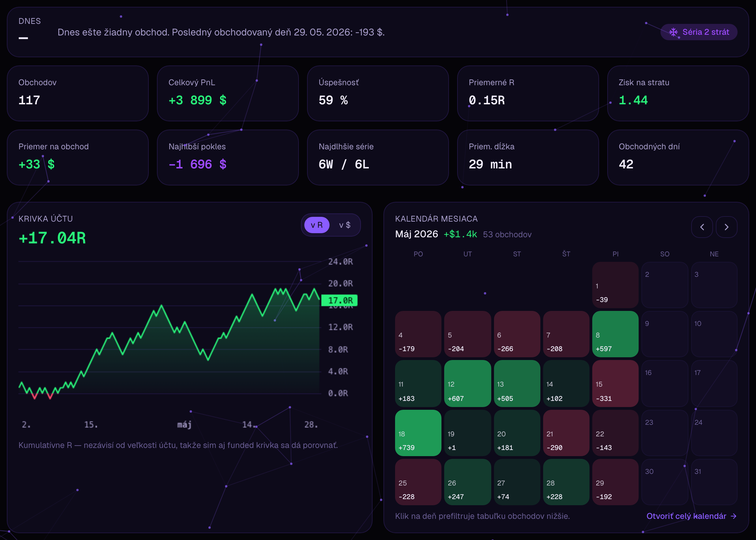Select calendar day 21 with -290
The image size is (756, 540).
tap(566, 433)
